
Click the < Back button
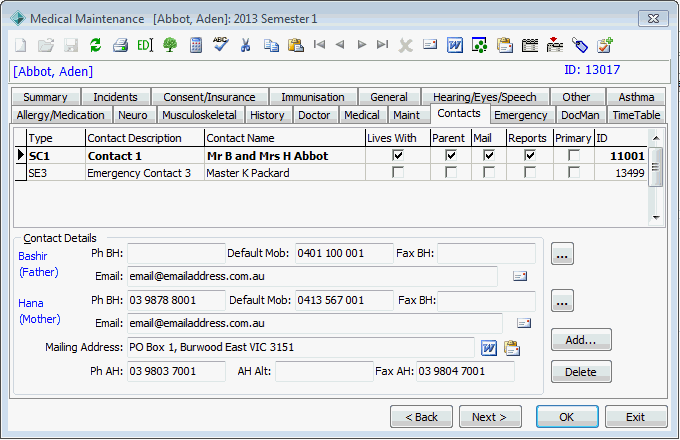[x=422, y=417]
